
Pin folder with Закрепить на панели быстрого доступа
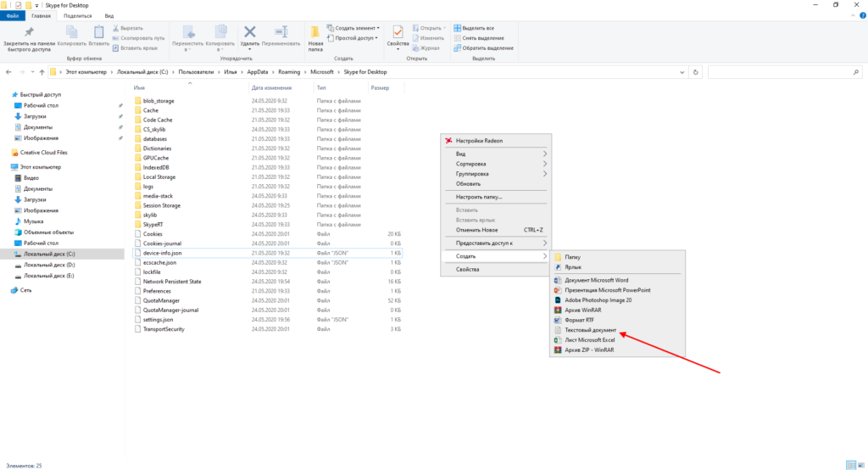pyautogui.click(x=29, y=37)
